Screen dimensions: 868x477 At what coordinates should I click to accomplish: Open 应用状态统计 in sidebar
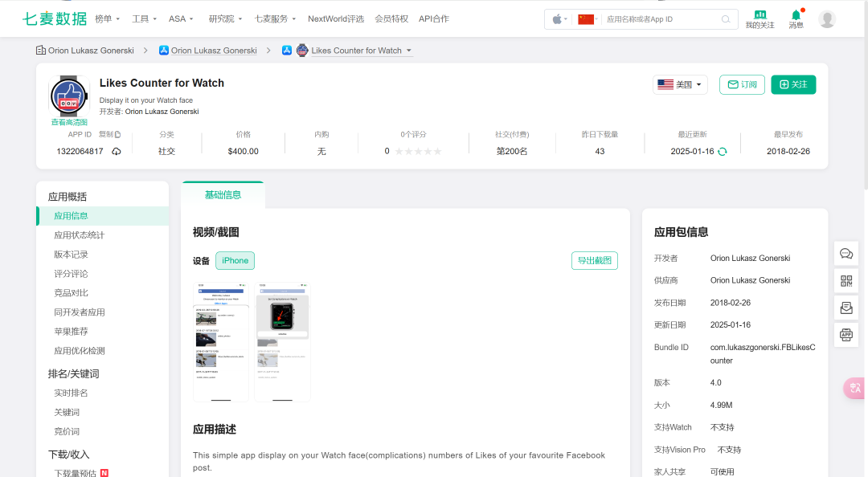pos(79,235)
